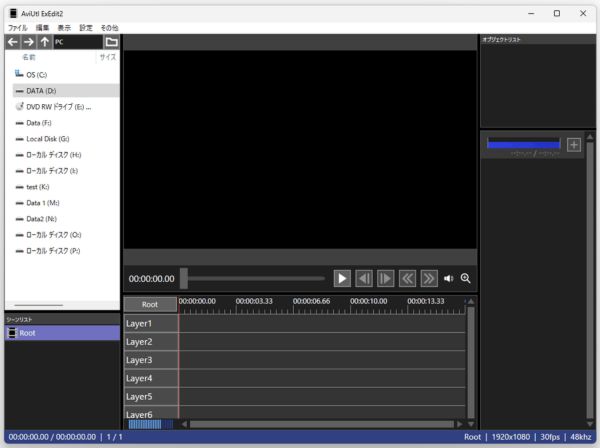Click the 30fps status bar entry
This screenshot has height=448, width=600.
(550, 437)
